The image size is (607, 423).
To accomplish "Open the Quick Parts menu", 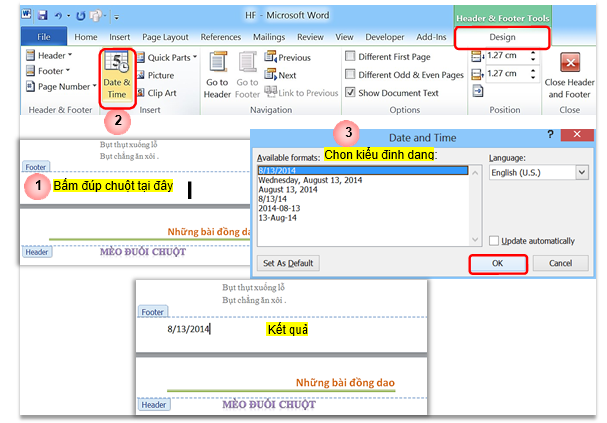I will [x=165, y=58].
